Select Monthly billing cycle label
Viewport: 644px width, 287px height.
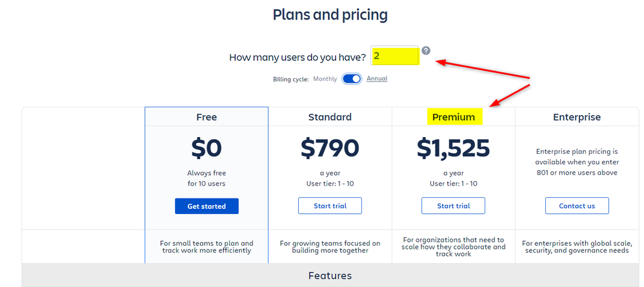[325, 78]
